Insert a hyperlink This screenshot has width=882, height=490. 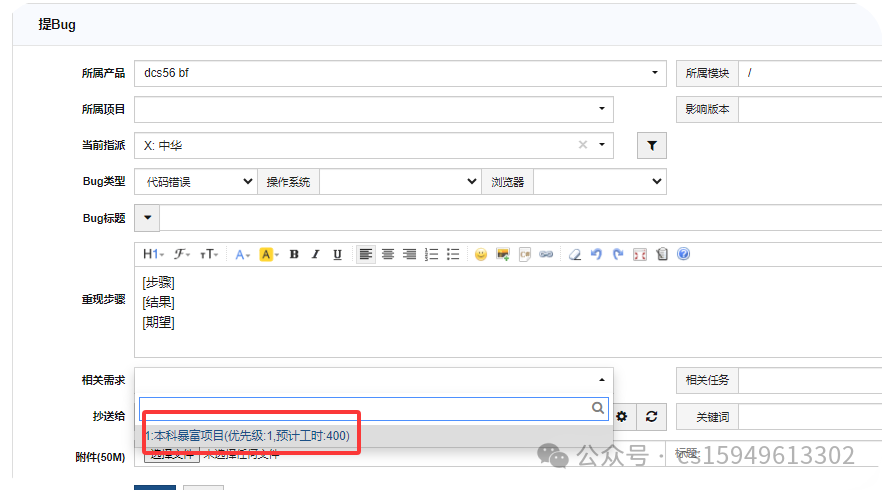click(546, 254)
